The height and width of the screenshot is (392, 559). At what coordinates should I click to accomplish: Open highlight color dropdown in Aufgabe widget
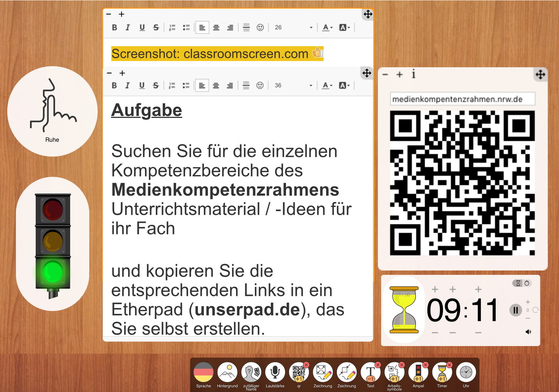coord(344,85)
